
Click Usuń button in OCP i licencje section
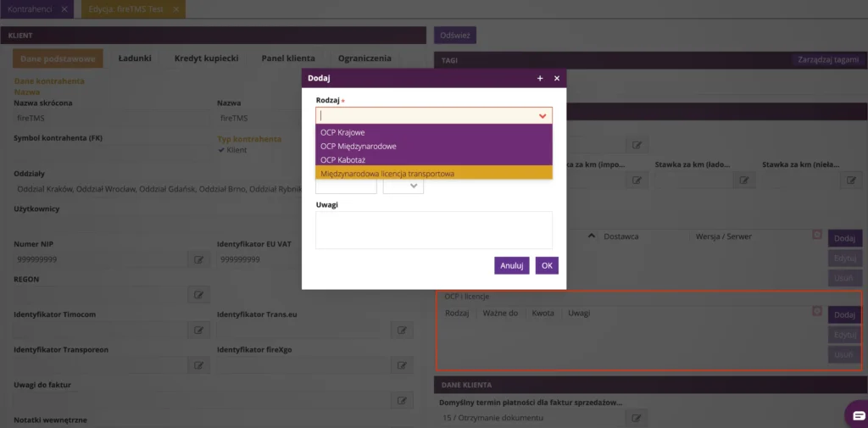[845, 354]
